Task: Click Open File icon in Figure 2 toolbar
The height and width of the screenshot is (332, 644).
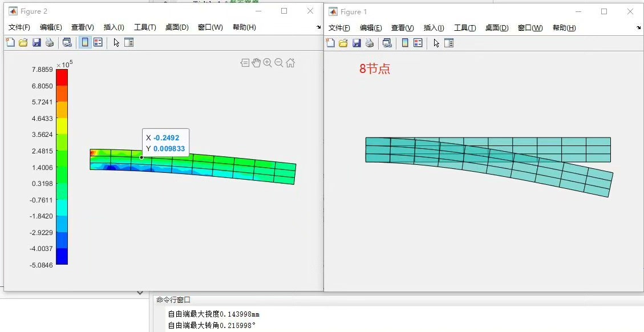Action: (x=23, y=42)
